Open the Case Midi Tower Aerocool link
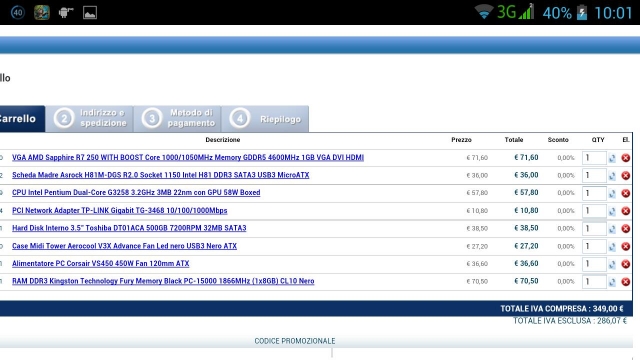 point(124,246)
